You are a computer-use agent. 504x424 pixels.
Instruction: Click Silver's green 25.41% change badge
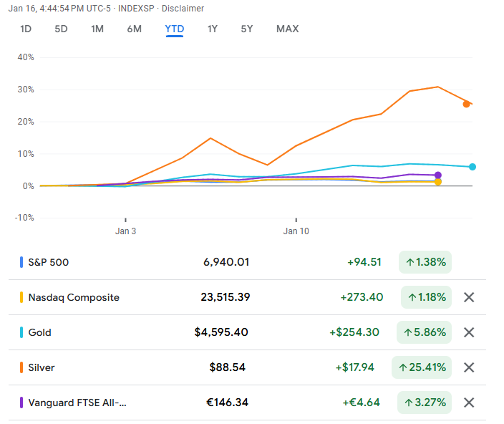[x=421, y=367]
